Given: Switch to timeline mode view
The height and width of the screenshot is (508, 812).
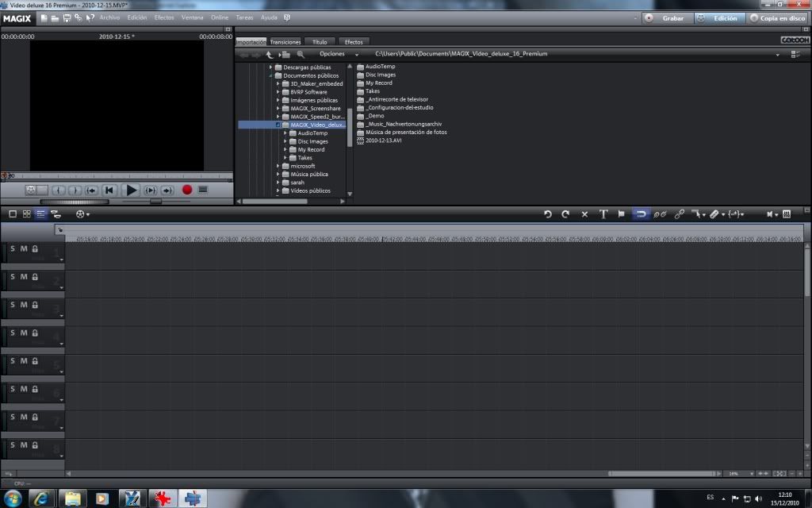Looking at the screenshot, I should point(40,214).
